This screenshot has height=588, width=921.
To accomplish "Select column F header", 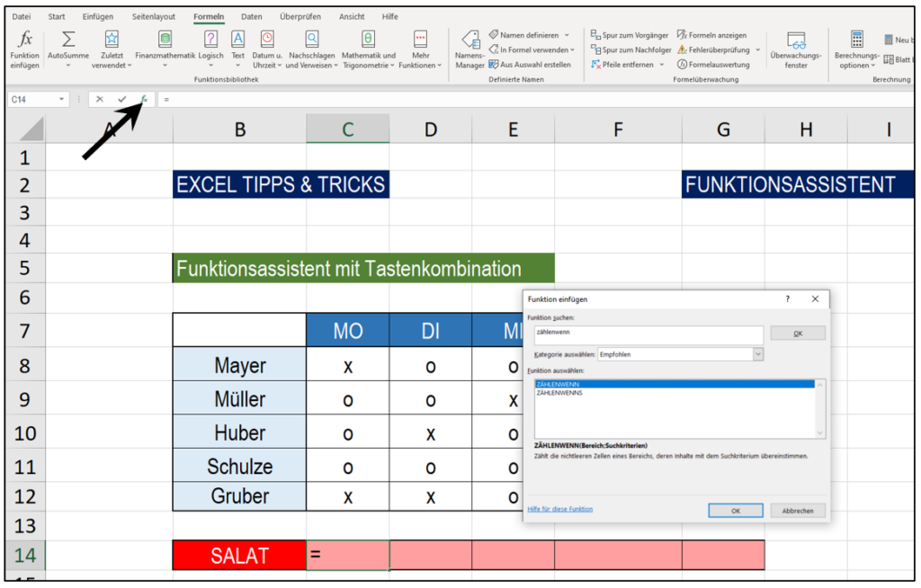I will [618, 129].
